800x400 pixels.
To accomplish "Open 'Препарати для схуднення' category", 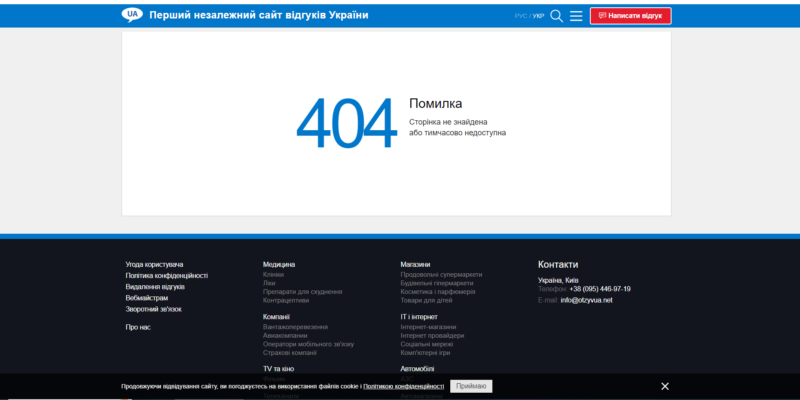I will pos(302,292).
